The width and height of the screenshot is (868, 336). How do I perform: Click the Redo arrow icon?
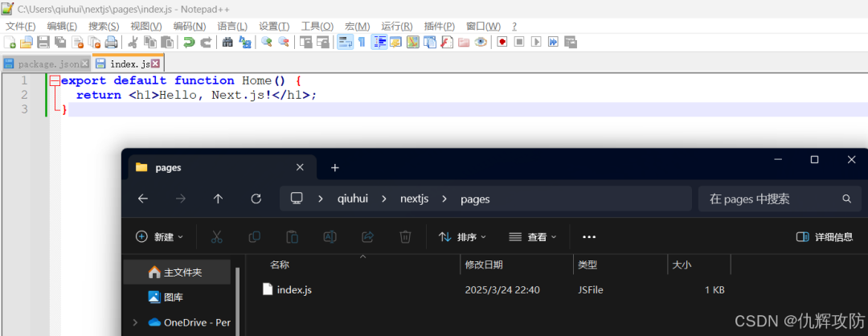point(206,42)
